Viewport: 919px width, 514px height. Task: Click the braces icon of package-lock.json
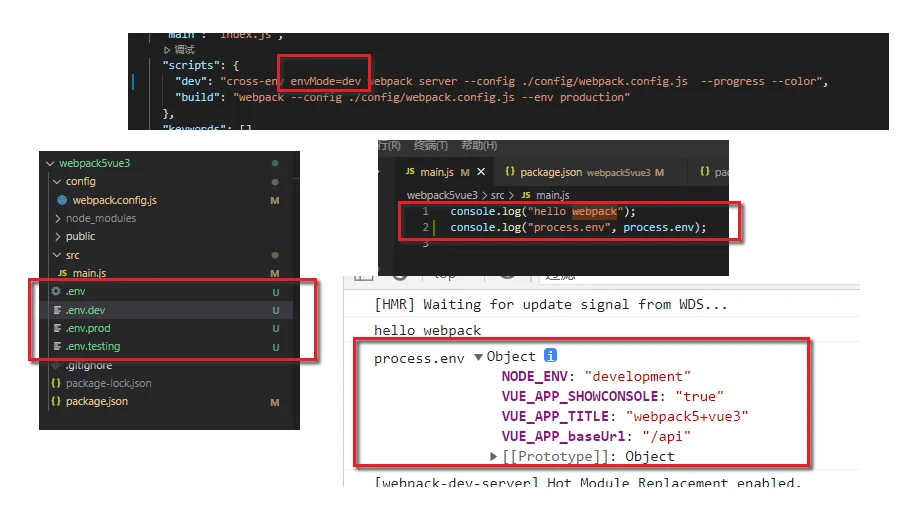click(56, 383)
